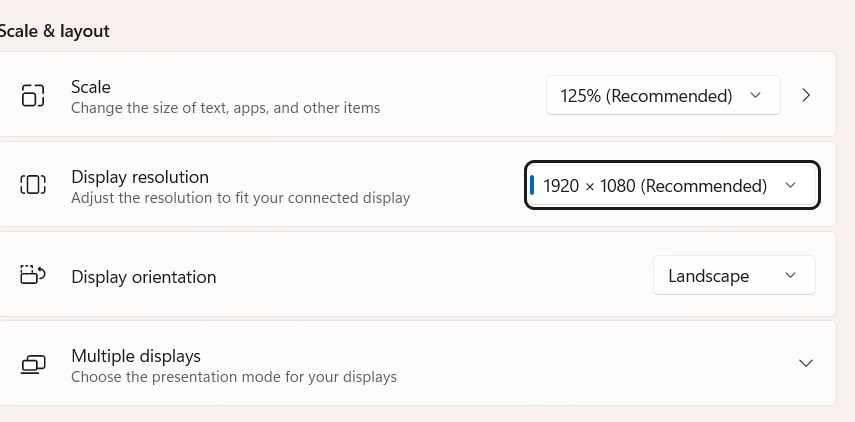
Task: Click the Display resolution icon
Action: click(x=33, y=185)
